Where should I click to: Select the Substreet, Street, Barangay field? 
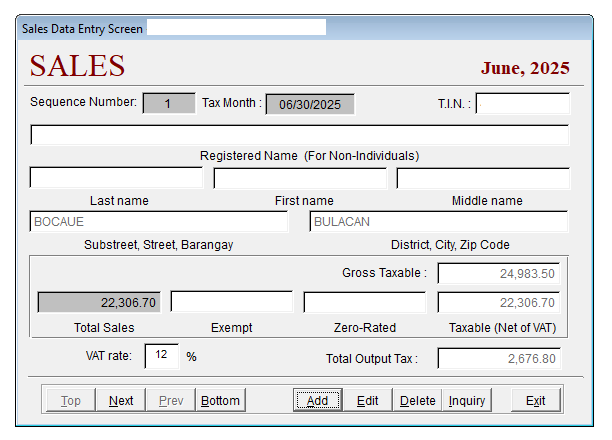pyautogui.click(x=159, y=221)
